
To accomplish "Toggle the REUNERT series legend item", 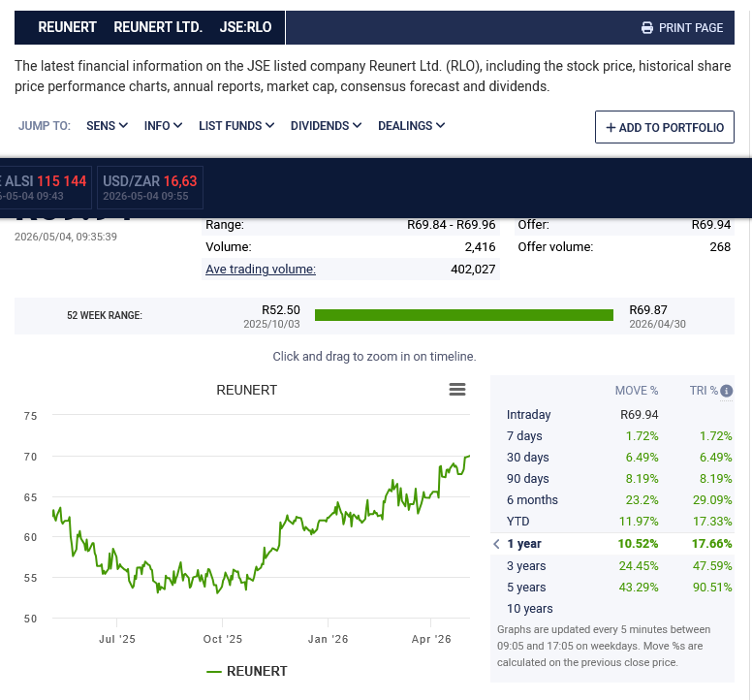I will (x=247, y=671).
